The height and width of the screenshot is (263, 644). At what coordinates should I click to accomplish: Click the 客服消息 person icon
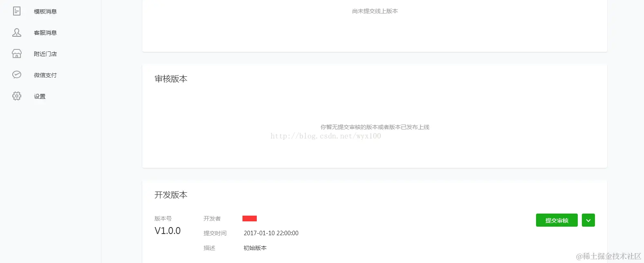click(x=17, y=32)
